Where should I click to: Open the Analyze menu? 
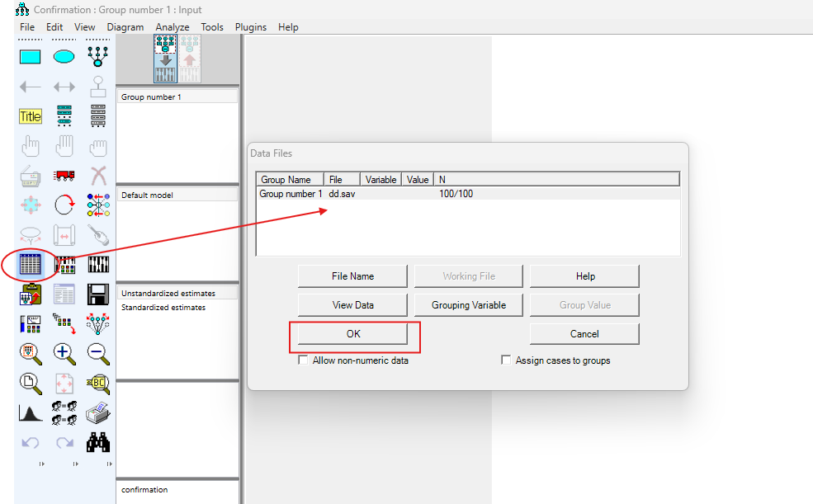pos(173,27)
